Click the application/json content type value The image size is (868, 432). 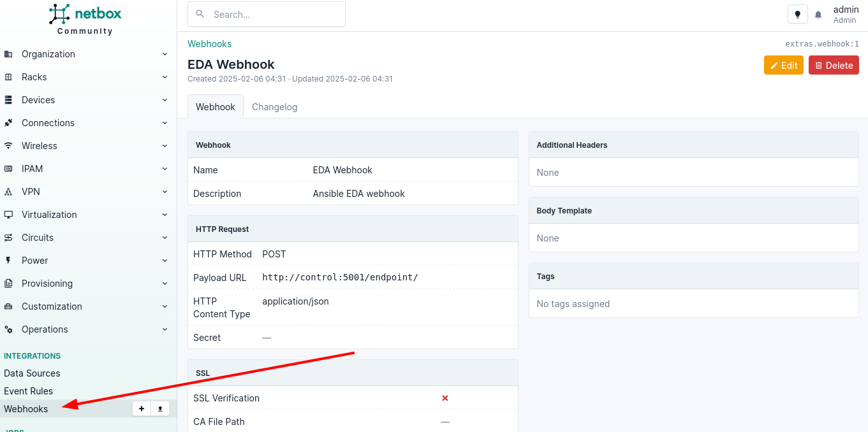point(295,301)
